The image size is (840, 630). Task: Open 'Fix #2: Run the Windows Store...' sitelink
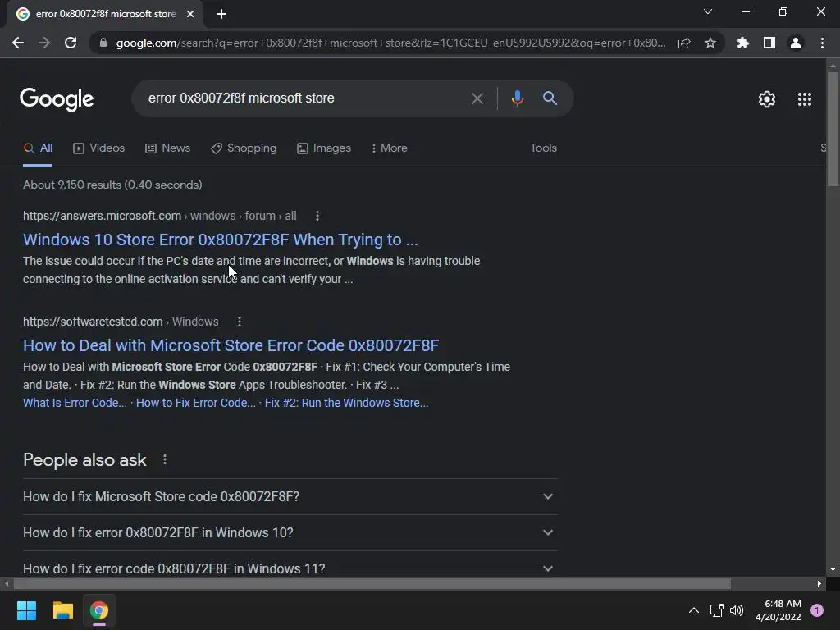(x=347, y=403)
